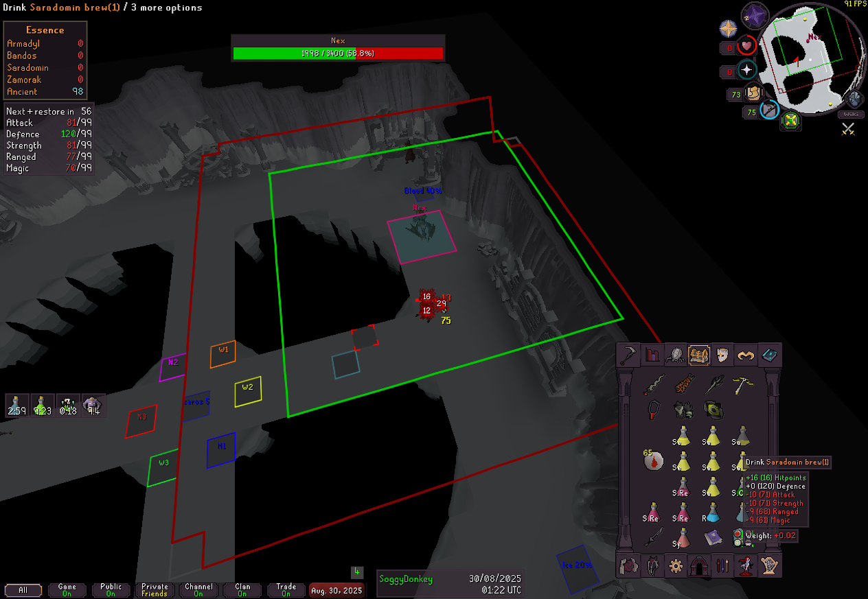Walk to the yellow W2 tile marker
Image resolution: width=868 pixels, height=599 pixels.
248,392
